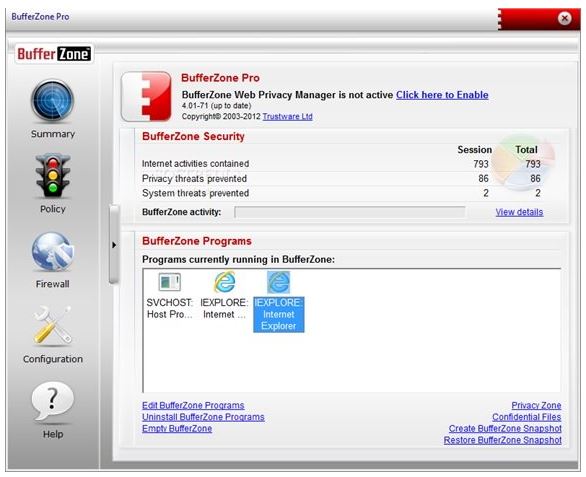The image size is (586, 477).
Task: Click the Total value 86
Action: pyautogui.click(x=535, y=179)
